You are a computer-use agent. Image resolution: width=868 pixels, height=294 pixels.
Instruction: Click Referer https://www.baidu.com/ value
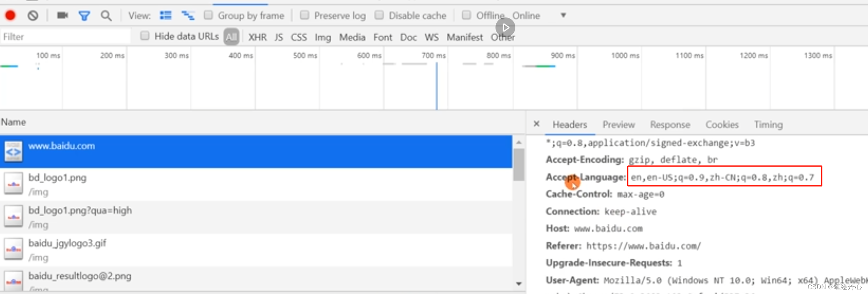pyautogui.click(x=643, y=246)
